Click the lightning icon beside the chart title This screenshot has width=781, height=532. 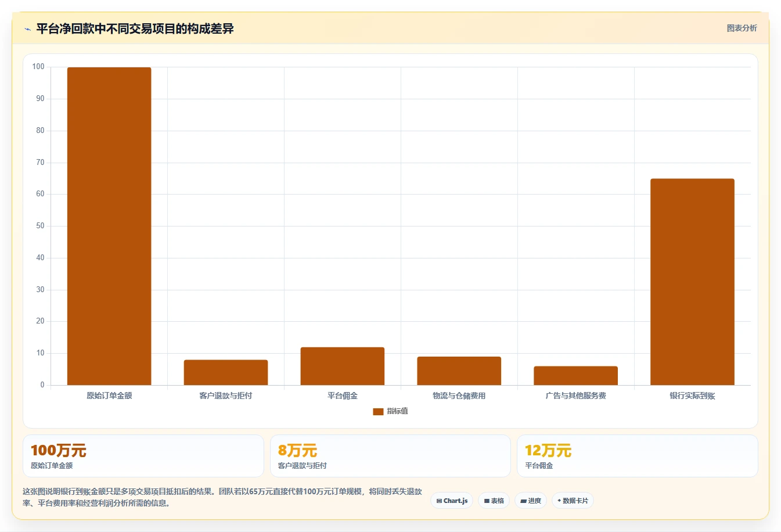27,29
